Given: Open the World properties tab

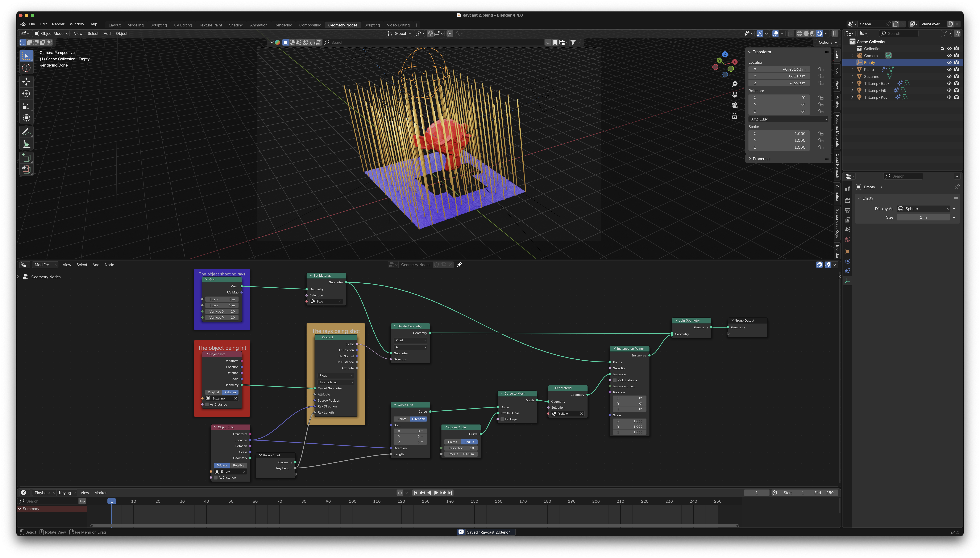Looking at the screenshot, I should coord(848,239).
